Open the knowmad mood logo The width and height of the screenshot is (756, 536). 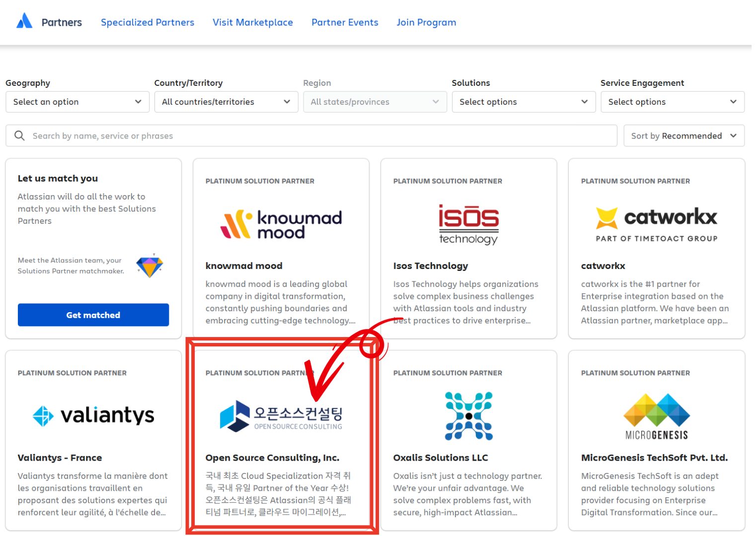281,224
